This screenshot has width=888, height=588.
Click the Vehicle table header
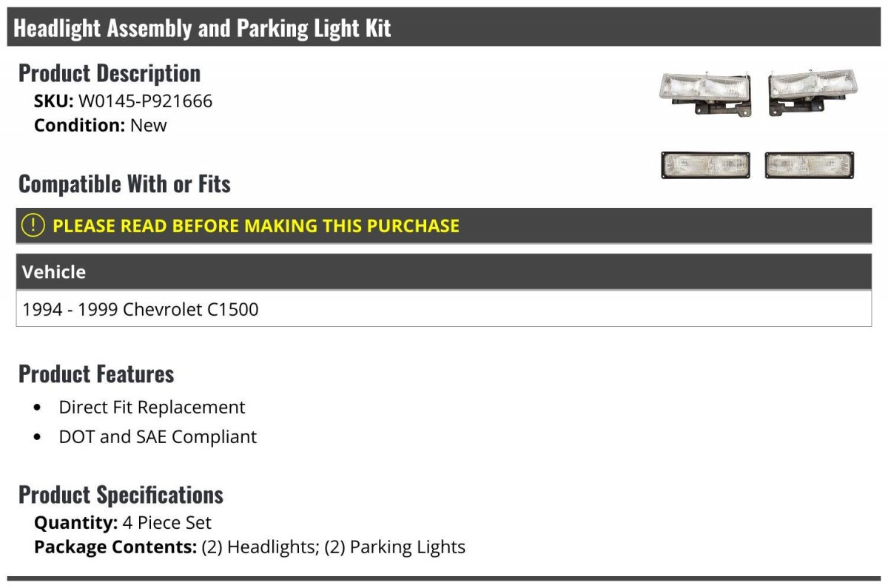(444, 271)
